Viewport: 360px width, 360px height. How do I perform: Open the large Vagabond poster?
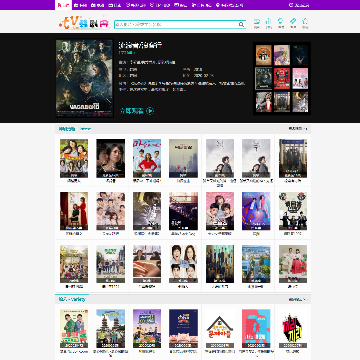point(84,78)
